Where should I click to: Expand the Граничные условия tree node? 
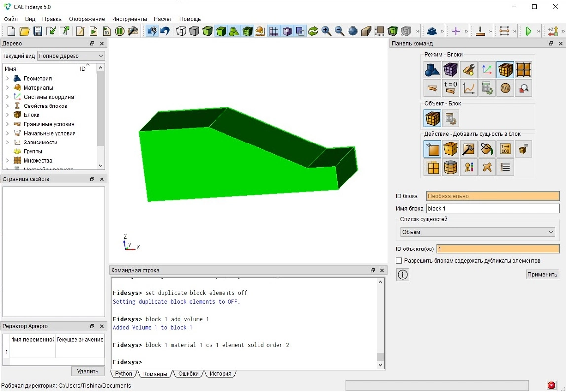point(7,124)
